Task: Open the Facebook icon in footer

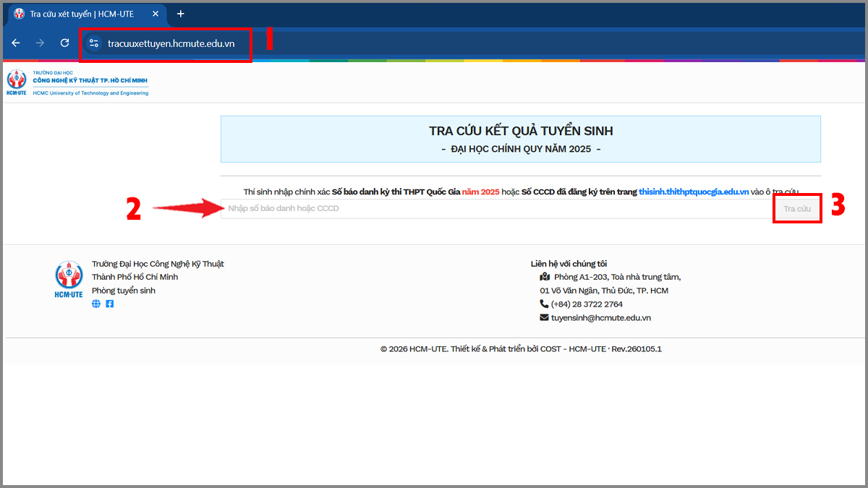Action: tap(110, 304)
